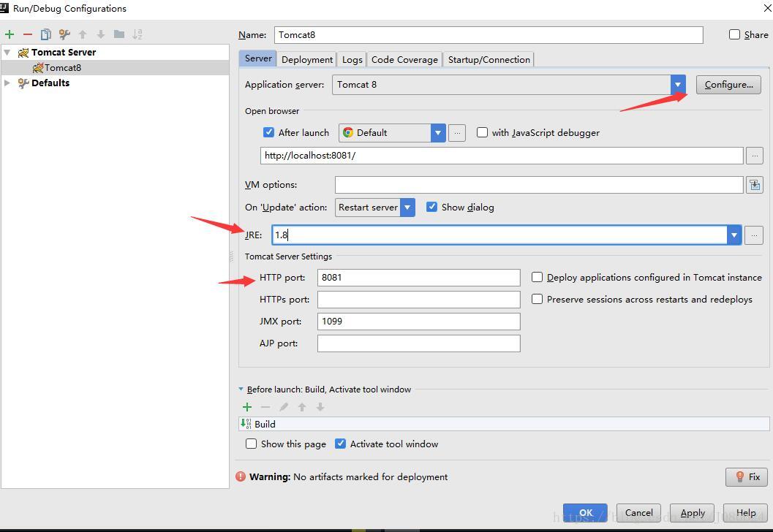The width and height of the screenshot is (773, 532).
Task: Edit before launch task pencil icon
Action: [x=284, y=407]
